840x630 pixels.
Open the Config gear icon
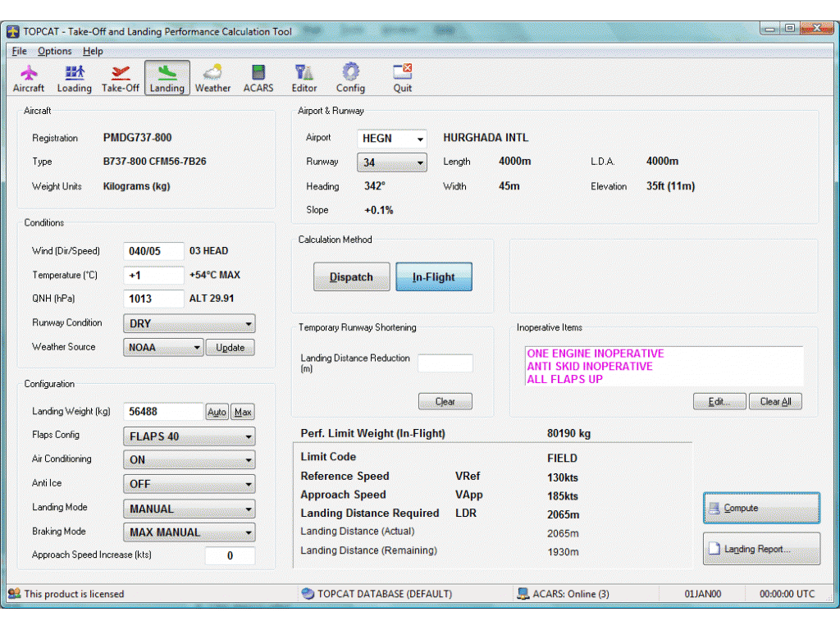(350, 78)
